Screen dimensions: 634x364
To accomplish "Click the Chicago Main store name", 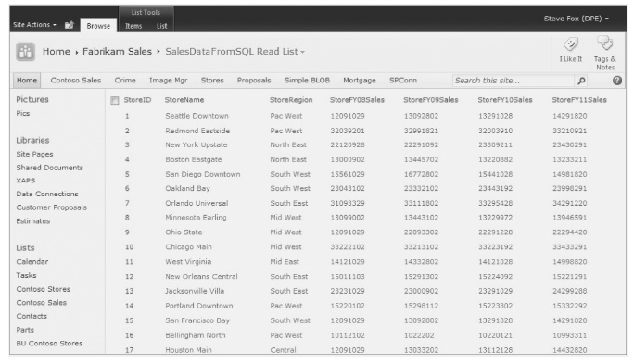I will tap(188, 247).
